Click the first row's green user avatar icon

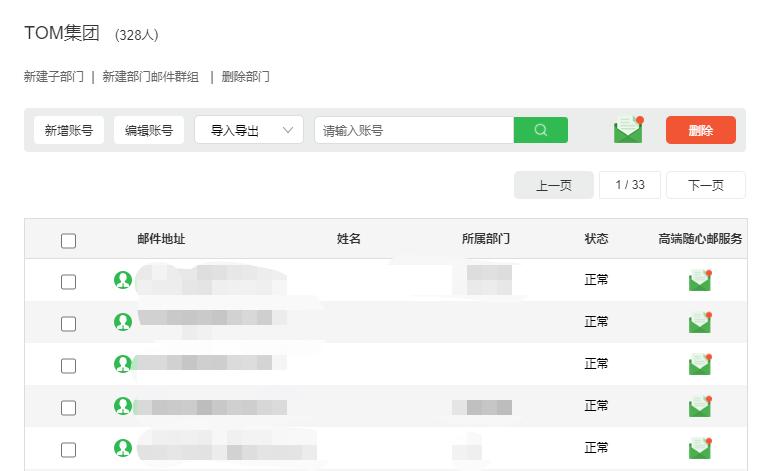[123, 280]
